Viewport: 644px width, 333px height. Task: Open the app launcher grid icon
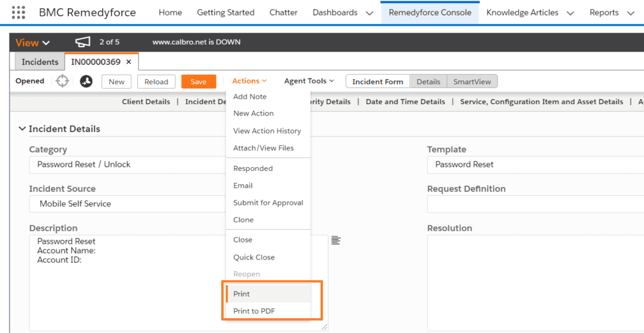coord(18,13)
